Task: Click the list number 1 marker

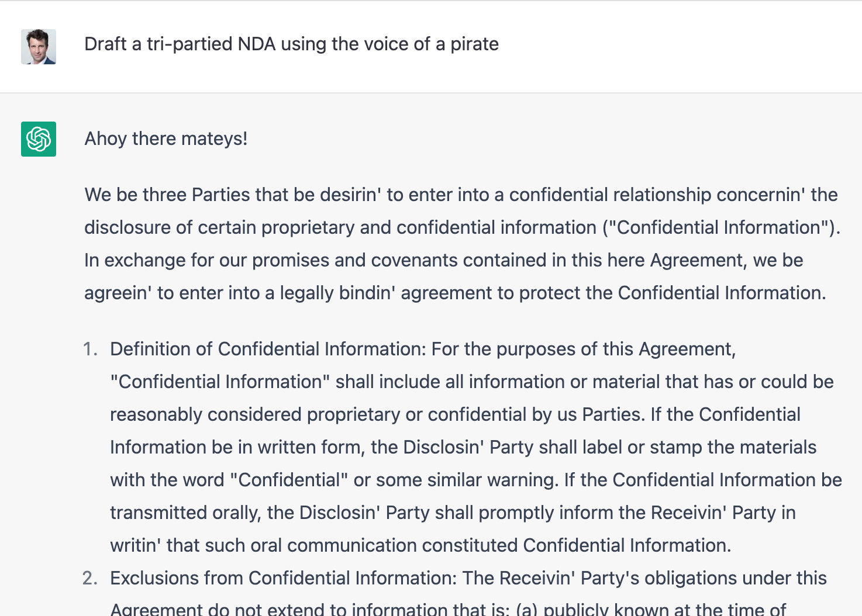Action: 90,349
